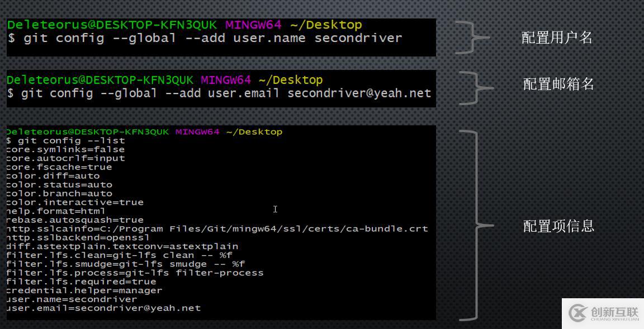Click the 'filter.lfs.clean=git-lfs clean -- %f' line
The height and width of the screenshot is (329, 644).
coord(120,255)
